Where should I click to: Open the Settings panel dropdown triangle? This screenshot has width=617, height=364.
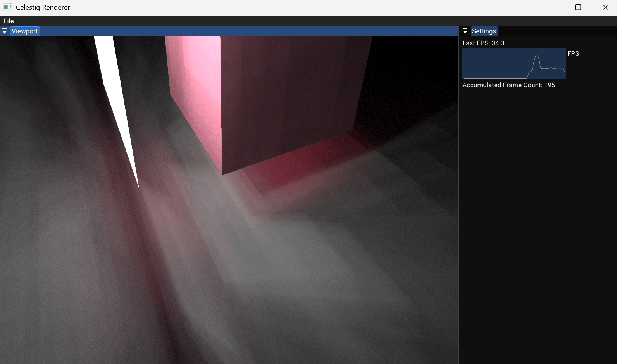(465, 31)
